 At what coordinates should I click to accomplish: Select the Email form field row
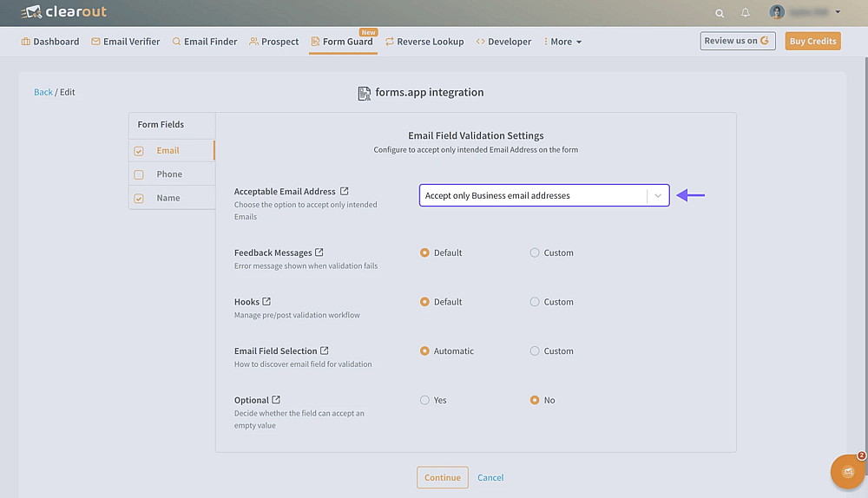[x=172, y=150]
